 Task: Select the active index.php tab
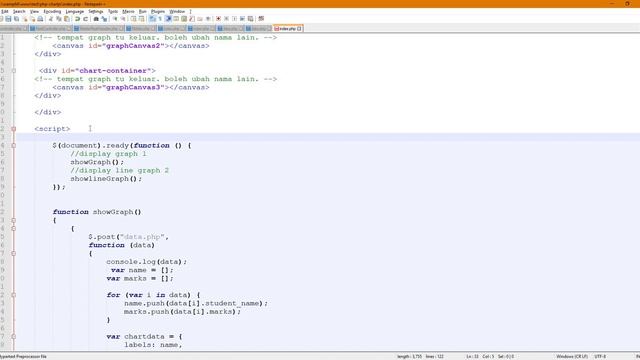(x=287, y=29)
